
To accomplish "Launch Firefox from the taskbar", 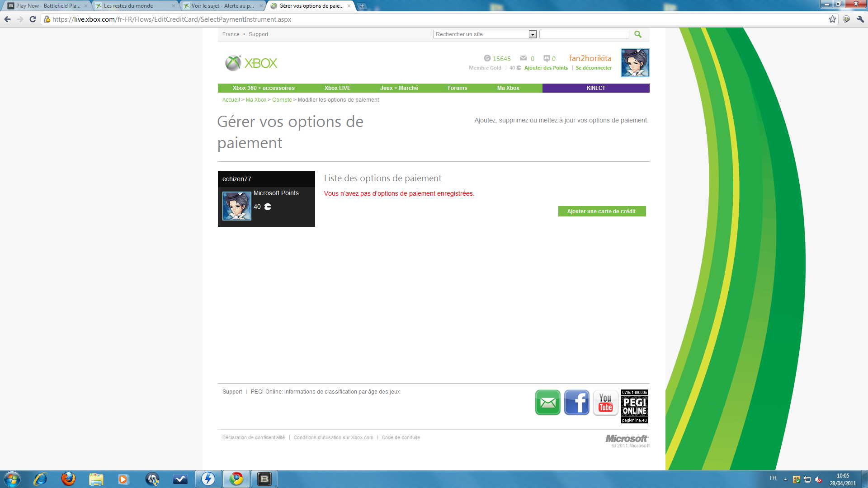I will (68, 479).
